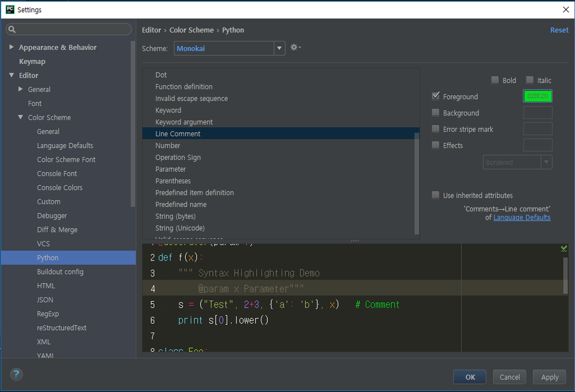Click the Error stripe mark swatch
The width and height of the screenshot is (575, 392).
[537, 128]
